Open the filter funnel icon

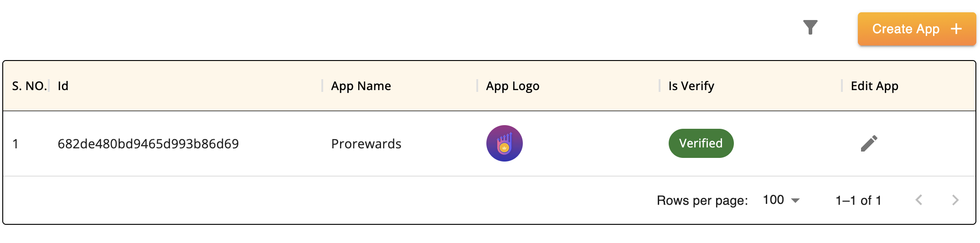pos(810,28)
